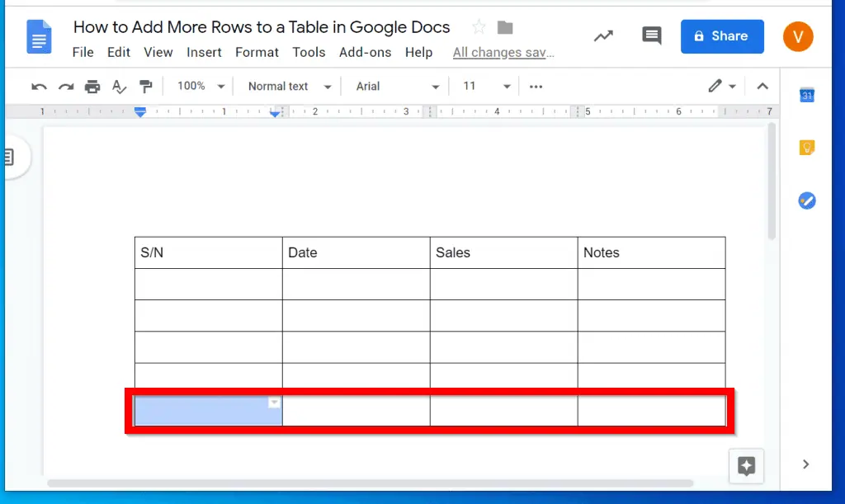Screen dimensions: 845x504
Task: Undo the last action
Action: [x=39, y=86]
